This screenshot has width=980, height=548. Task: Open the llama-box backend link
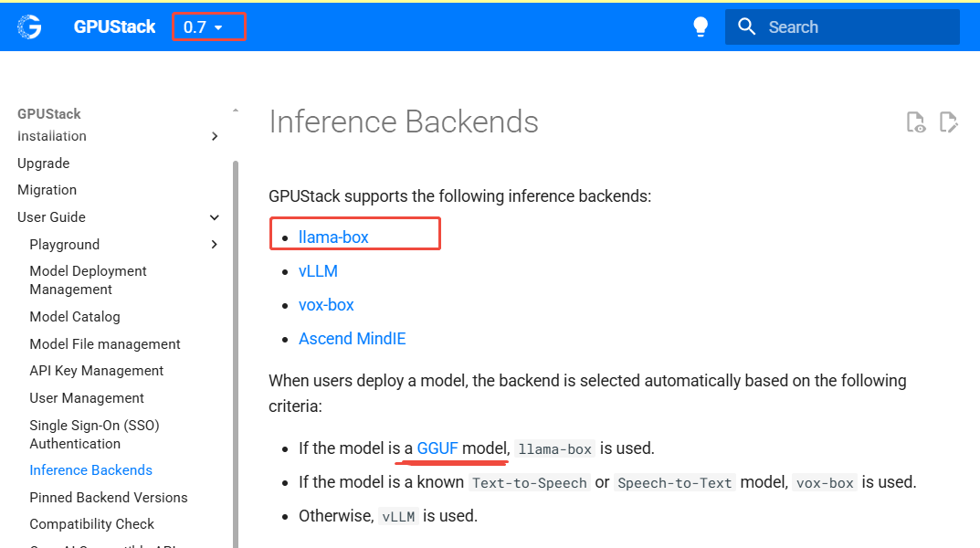pos(333,237)
